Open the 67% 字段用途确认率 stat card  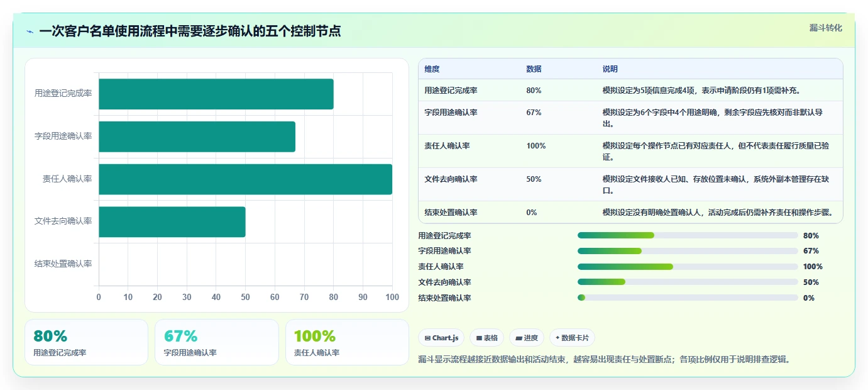(217, 342)
